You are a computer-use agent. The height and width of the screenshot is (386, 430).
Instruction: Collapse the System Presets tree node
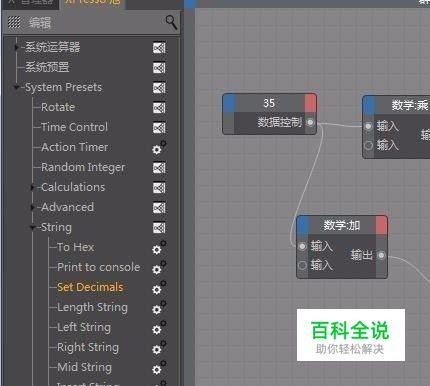(x=16, y=87)
